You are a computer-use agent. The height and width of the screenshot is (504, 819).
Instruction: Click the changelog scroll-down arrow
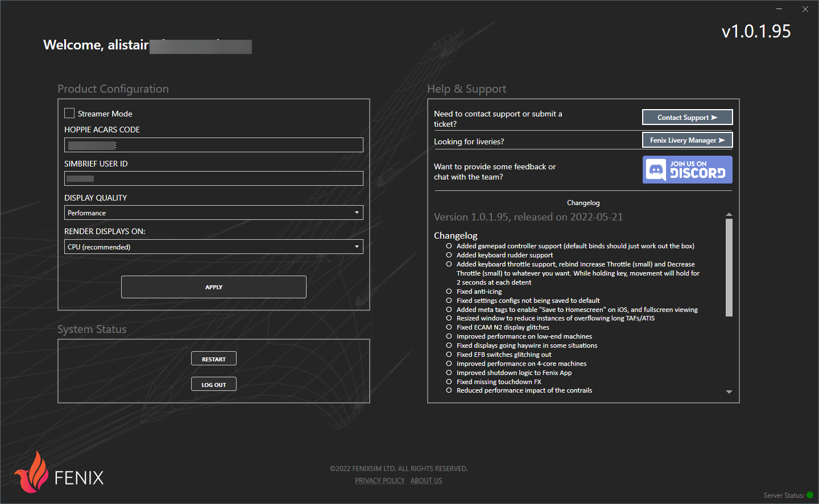729,392
